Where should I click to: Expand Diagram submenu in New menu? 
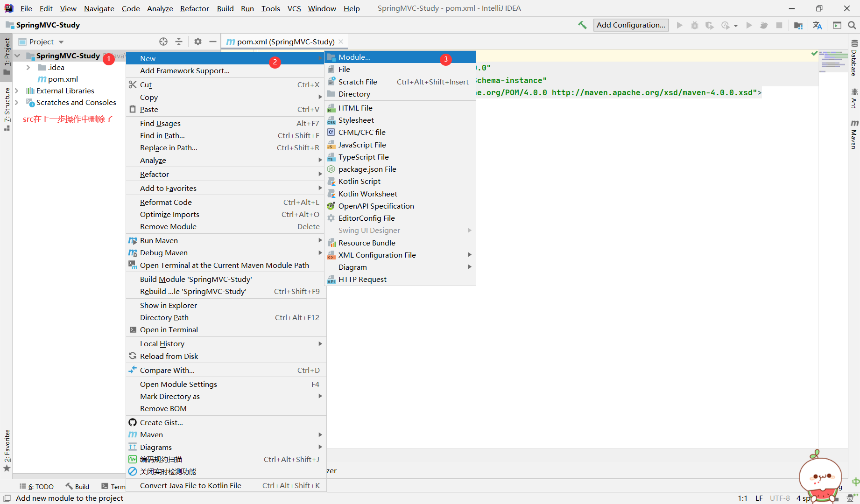click(x=400, y=267)
